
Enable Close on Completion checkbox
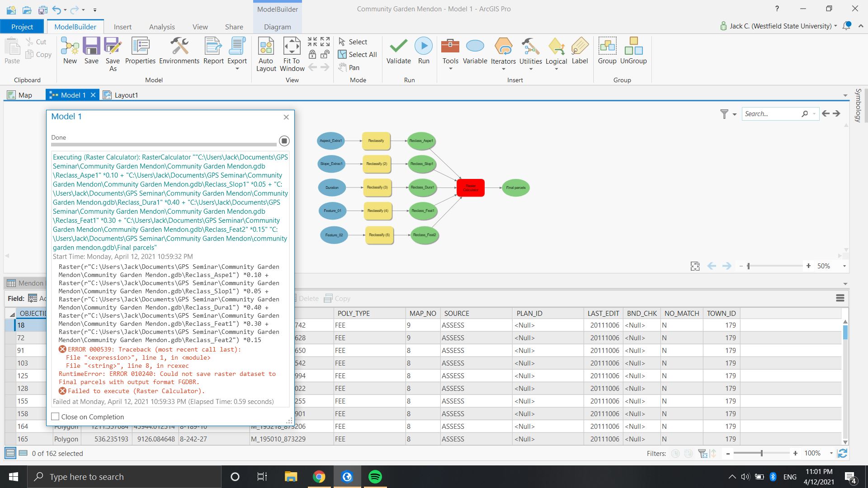pos(55,417)
